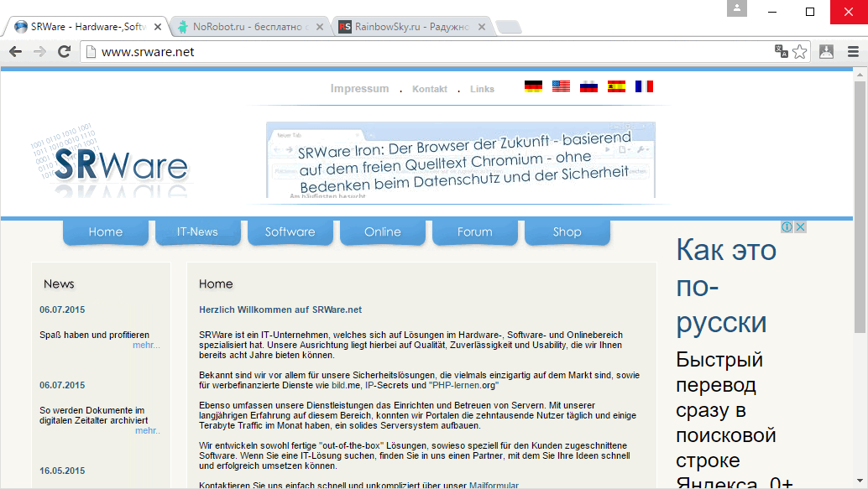868x489 pixels.
Task: Open a new browser tab
Action: pos(508,27)
